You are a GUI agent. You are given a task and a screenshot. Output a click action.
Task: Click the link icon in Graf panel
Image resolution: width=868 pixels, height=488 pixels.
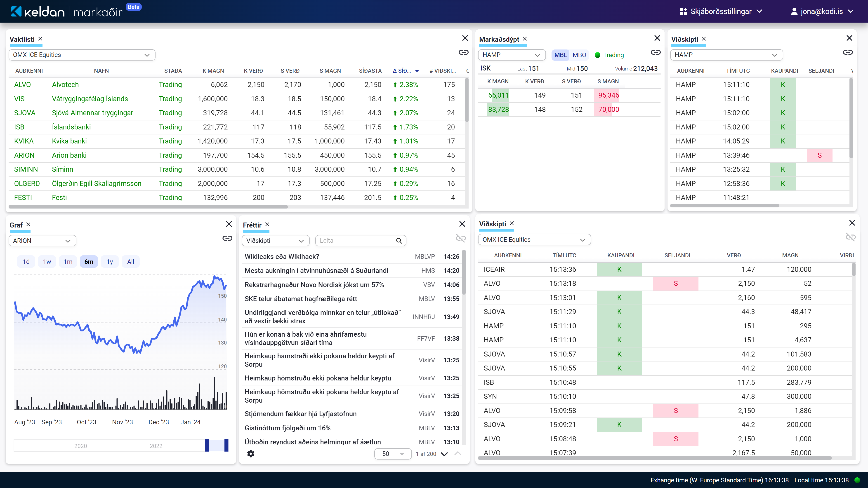coord(227,238)
